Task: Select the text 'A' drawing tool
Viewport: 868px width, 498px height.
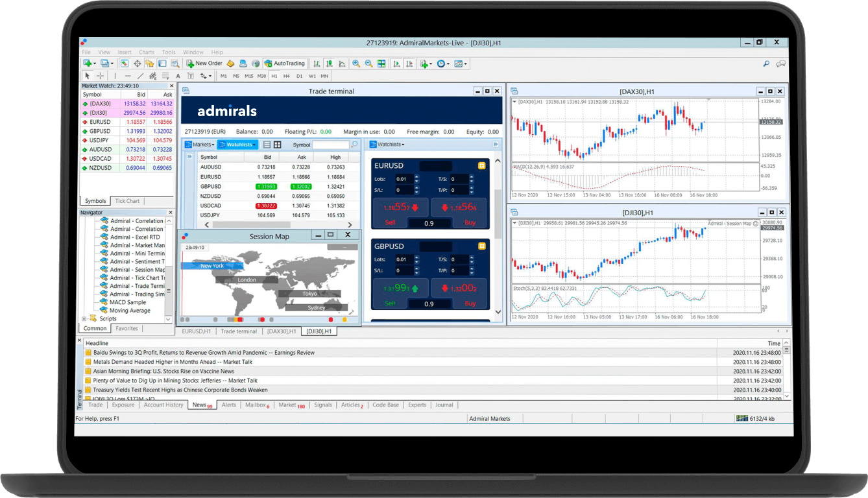Action: 178,76
